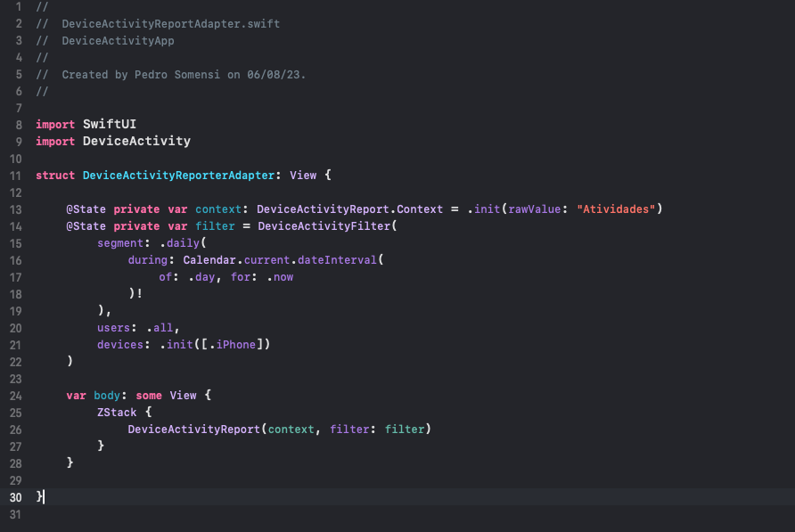Click '@State' attribute on line 13
This screenshot has width=795, height=532.
(86, 209)
